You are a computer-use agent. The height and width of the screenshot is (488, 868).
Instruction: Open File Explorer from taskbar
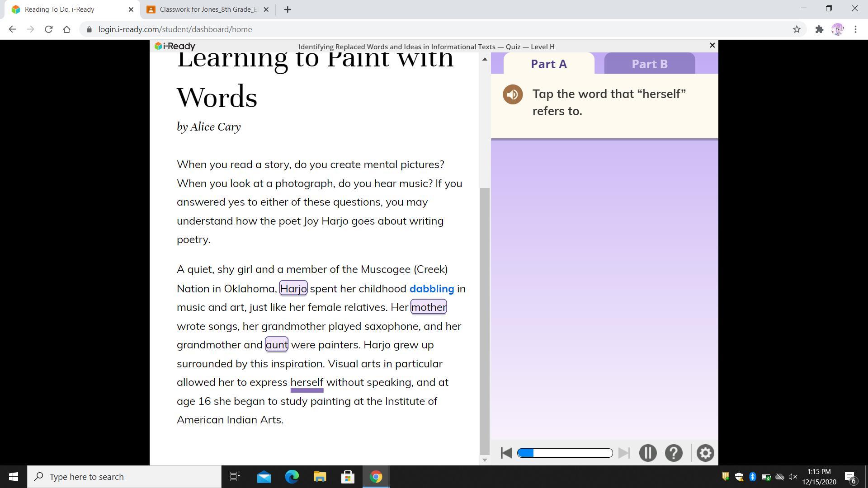(320, 477)
